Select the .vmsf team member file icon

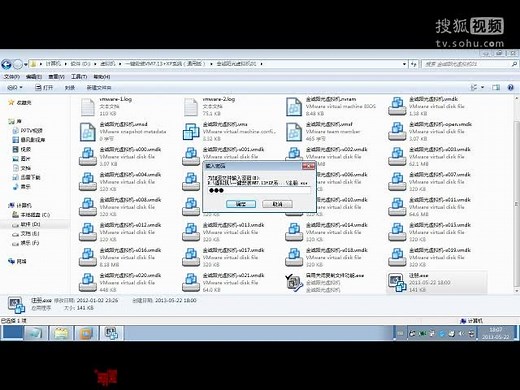point(294,132)
